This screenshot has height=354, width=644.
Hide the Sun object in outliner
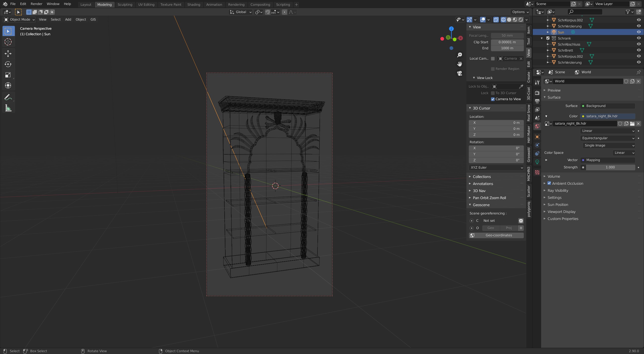pyautogui.click(x=638, y=32)
